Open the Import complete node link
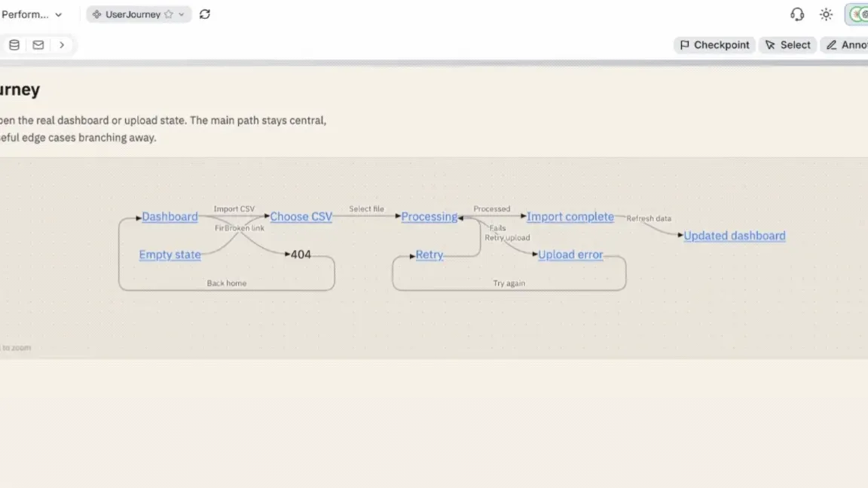868x488 pixels. [570, 216]
